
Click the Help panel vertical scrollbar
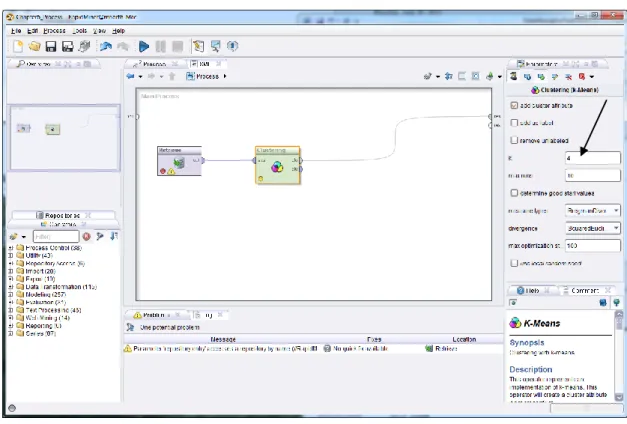(619, 356)
